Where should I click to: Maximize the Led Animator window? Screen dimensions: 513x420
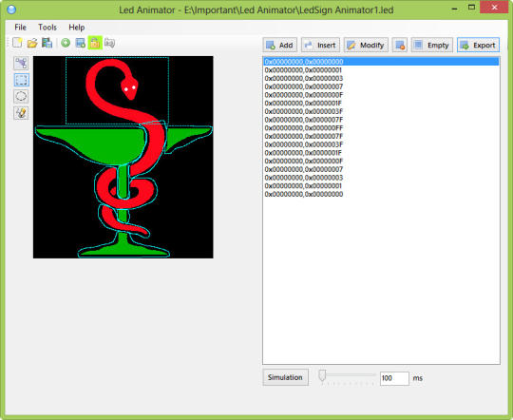471,8
